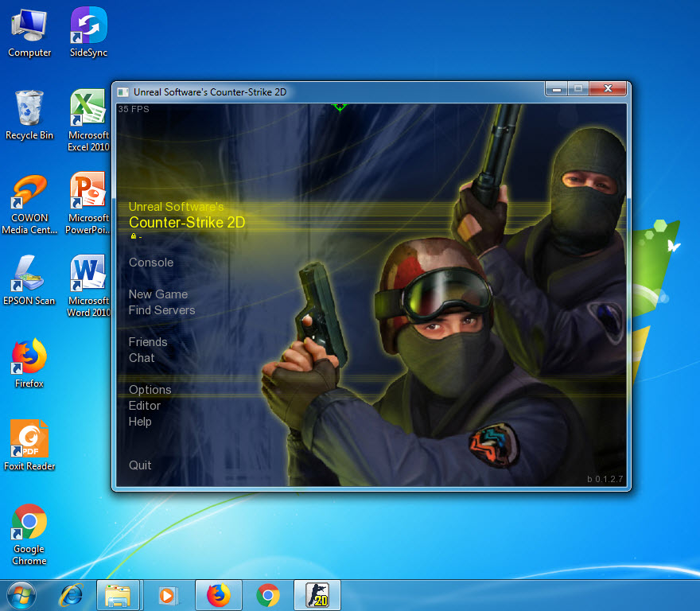The image size is (700, 611).
Task: Select the SideSync desktop shortcut
Action: [88, 32]
